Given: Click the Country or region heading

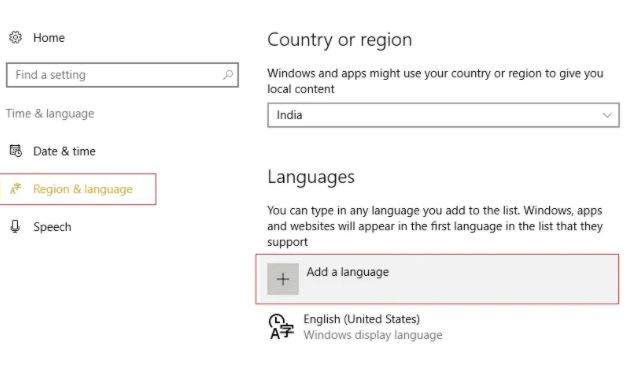Looking at the screenshot, I should 340,40.
